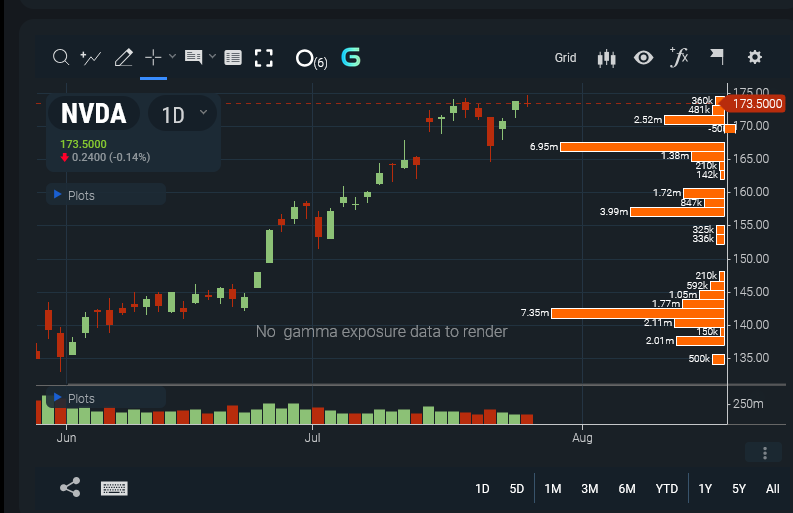Open the keyboard shortcuts icon

[114, 488]
